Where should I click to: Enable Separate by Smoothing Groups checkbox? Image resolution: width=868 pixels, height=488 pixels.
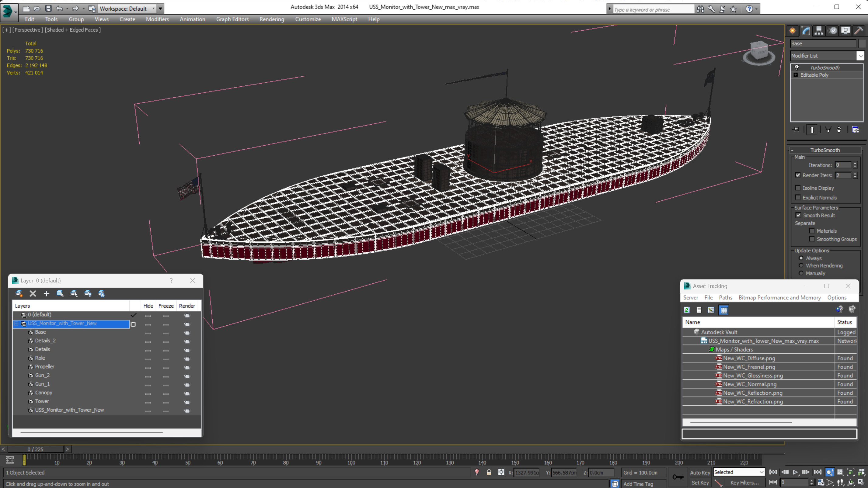pos(812,238)
